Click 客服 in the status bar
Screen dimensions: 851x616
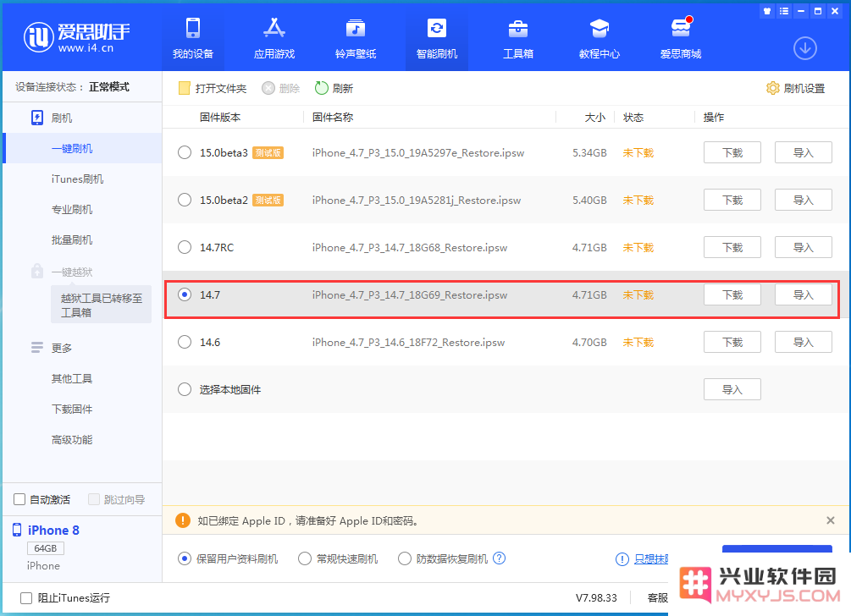pyautogui.click(x=658, y=597)
